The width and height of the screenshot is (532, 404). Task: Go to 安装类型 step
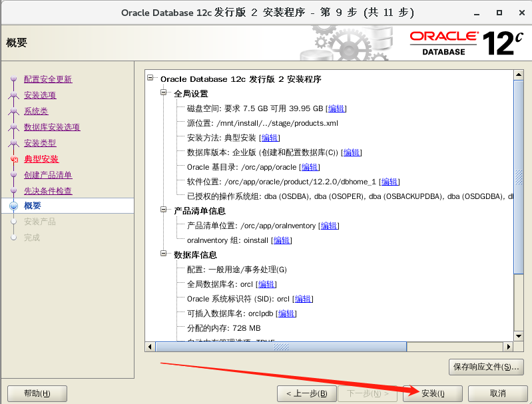40,143
